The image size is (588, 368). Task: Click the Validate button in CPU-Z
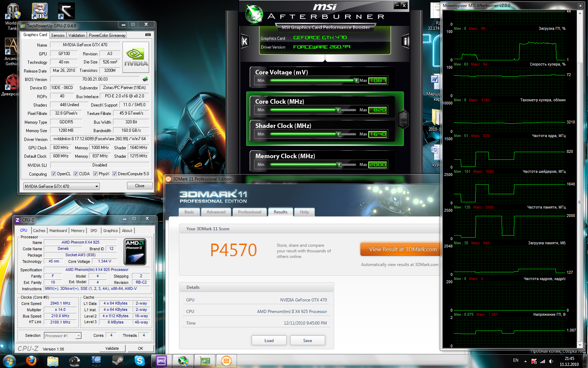coord(112,348)
